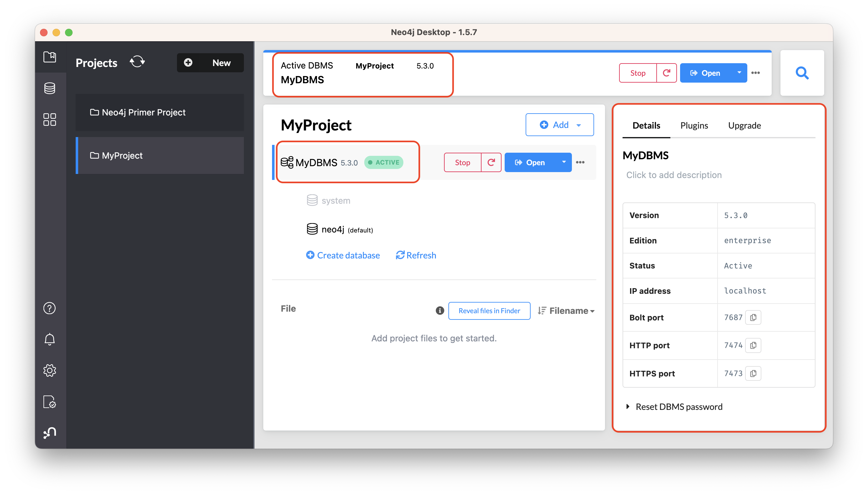This screenshot has height=495, width=868.
Task: Click the Neo4j logo icon at sidebar bottom
Action: point(50,432)
